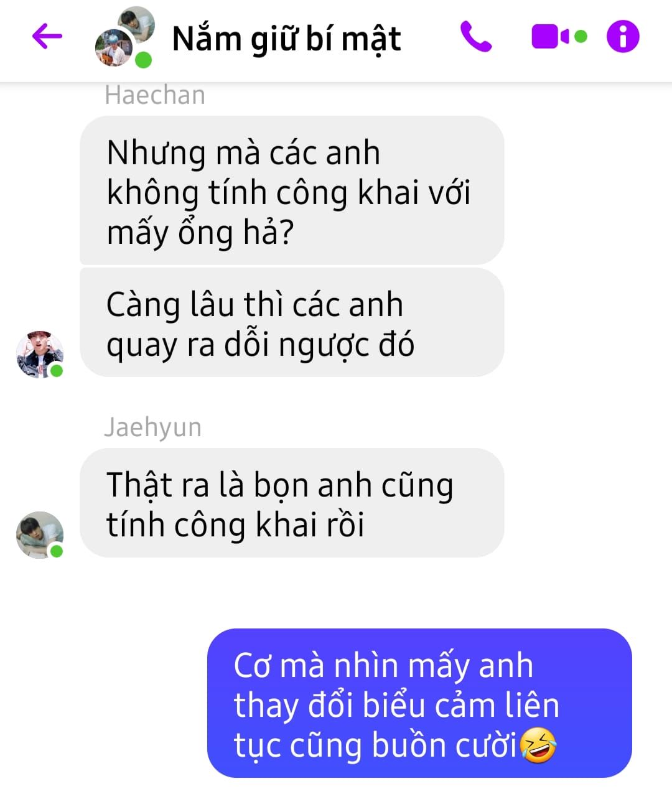The image size is (672, 789).
Task: Tap the green online dot on Haechan's avatar
Action: (57, 371)
